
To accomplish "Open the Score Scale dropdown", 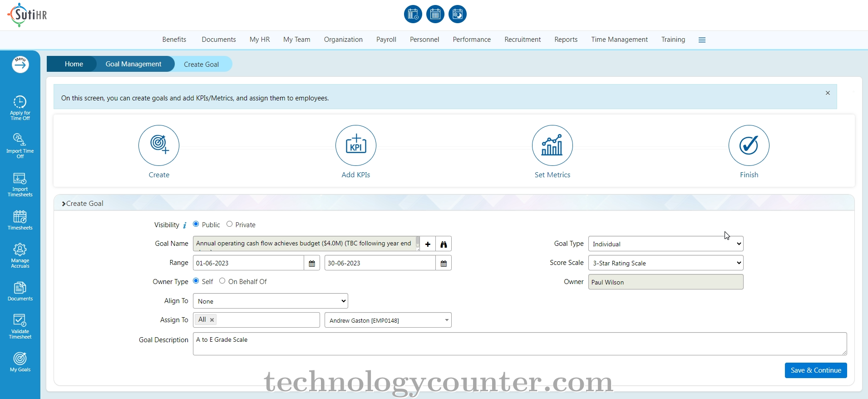I will coord(666,263).
